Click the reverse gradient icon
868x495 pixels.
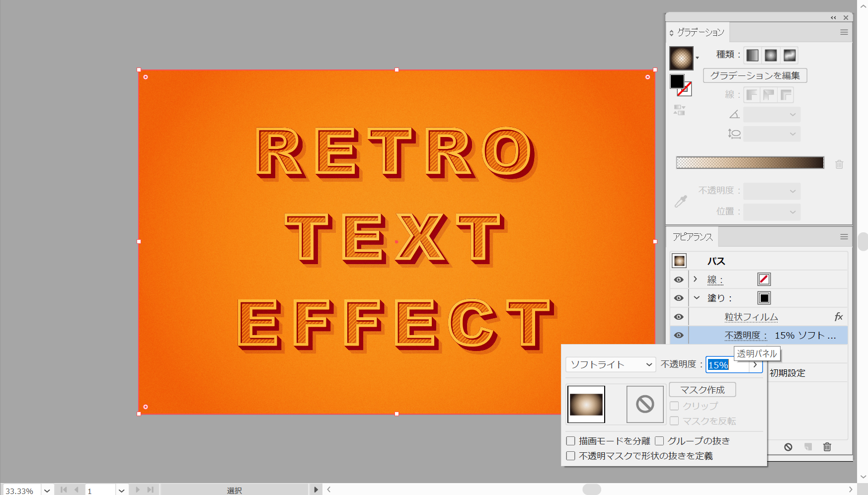click(679, 110)
